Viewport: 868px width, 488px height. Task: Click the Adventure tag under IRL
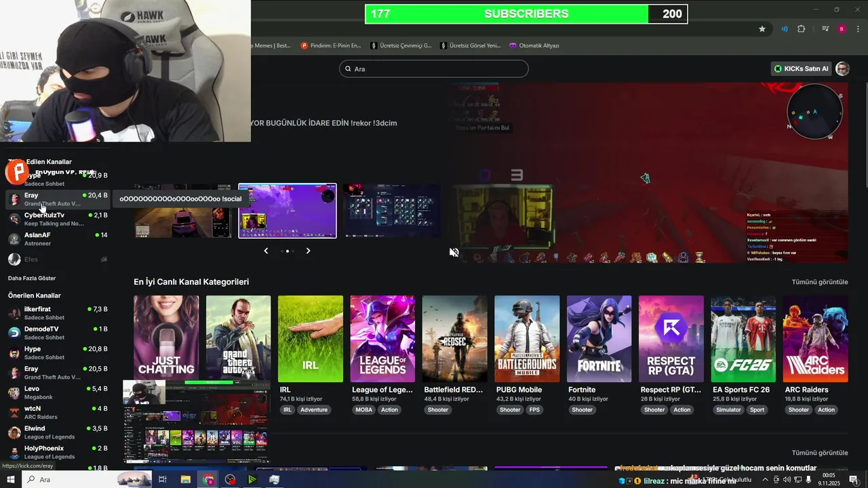coord(314,410)
